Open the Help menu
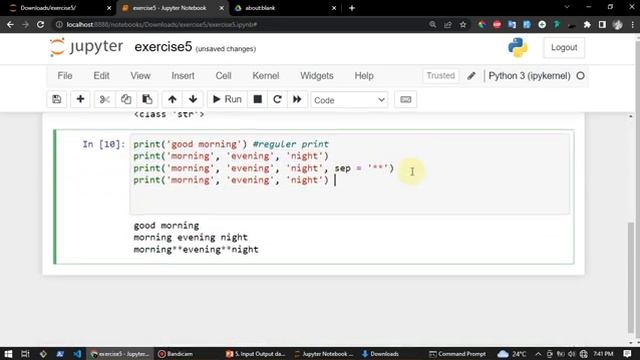The width and height of the screenshot is (640, 360). pyautogui.click(x=364, y=76)
